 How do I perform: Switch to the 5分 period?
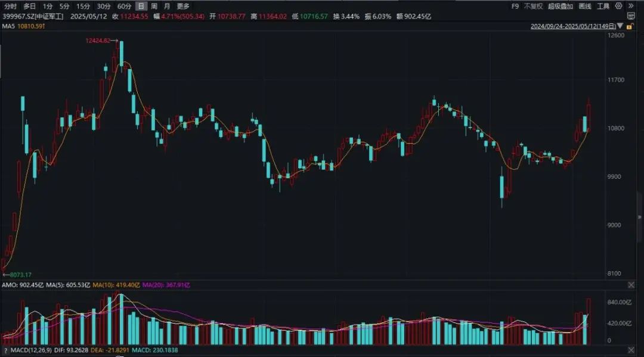pos(64,6)
